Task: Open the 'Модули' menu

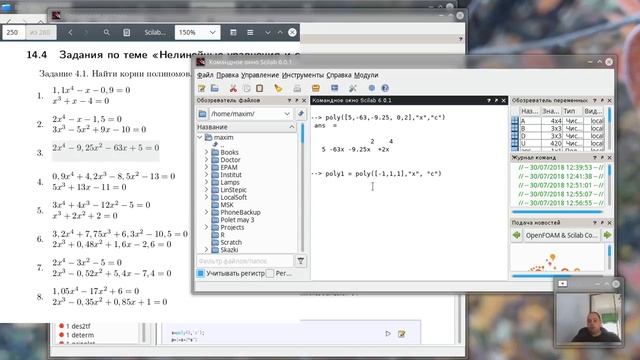Action: 366,75
